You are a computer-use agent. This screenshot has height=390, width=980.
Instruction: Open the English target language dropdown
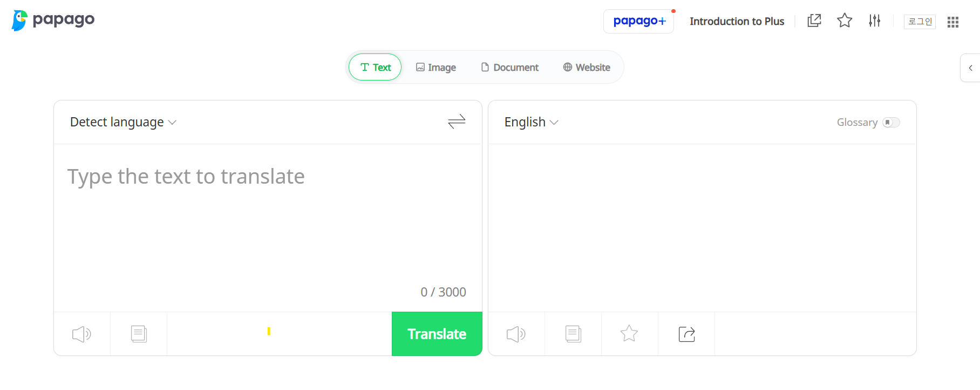click(531, 122)
